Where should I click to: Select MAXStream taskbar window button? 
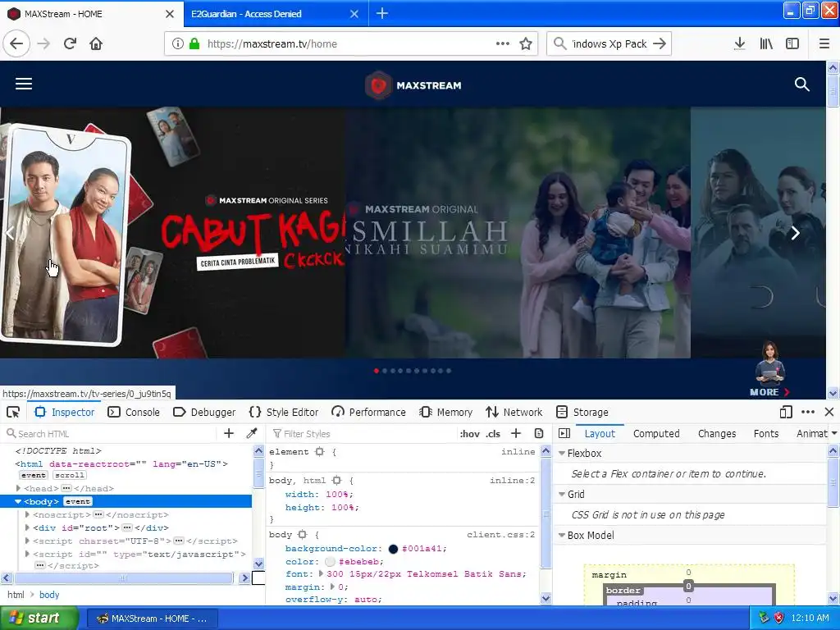[152, 619]
